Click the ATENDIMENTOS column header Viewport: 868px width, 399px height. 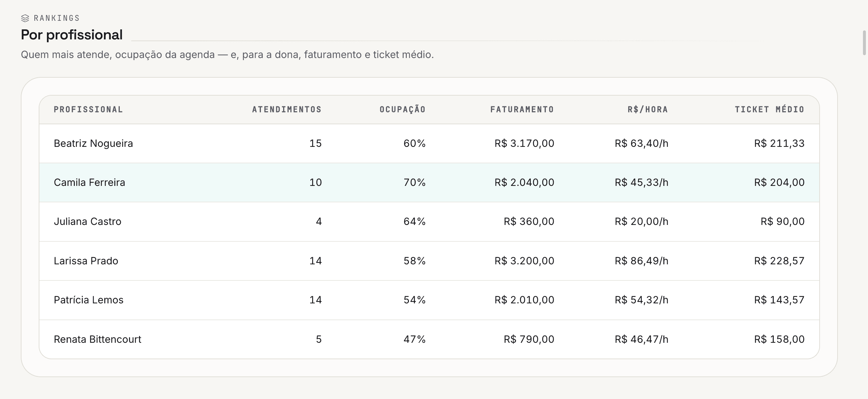[287, 110]
